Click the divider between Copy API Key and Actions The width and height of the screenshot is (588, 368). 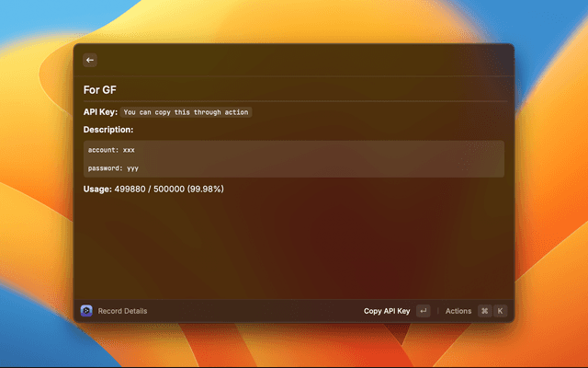438,311
